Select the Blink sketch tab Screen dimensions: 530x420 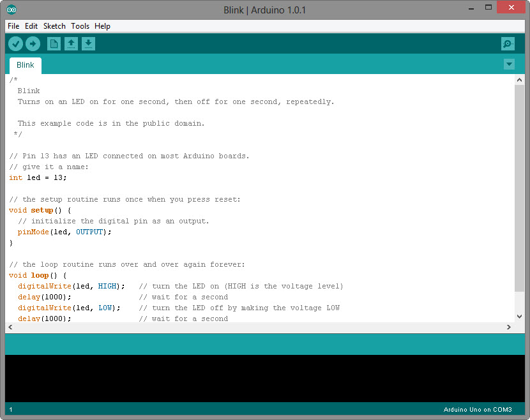26,65
